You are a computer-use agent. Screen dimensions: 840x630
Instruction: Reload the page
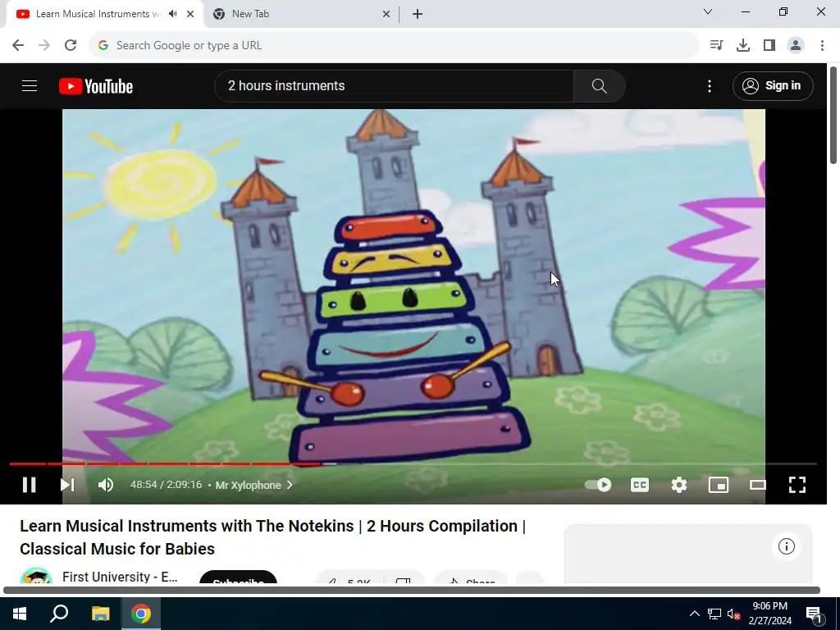point(71,45)
